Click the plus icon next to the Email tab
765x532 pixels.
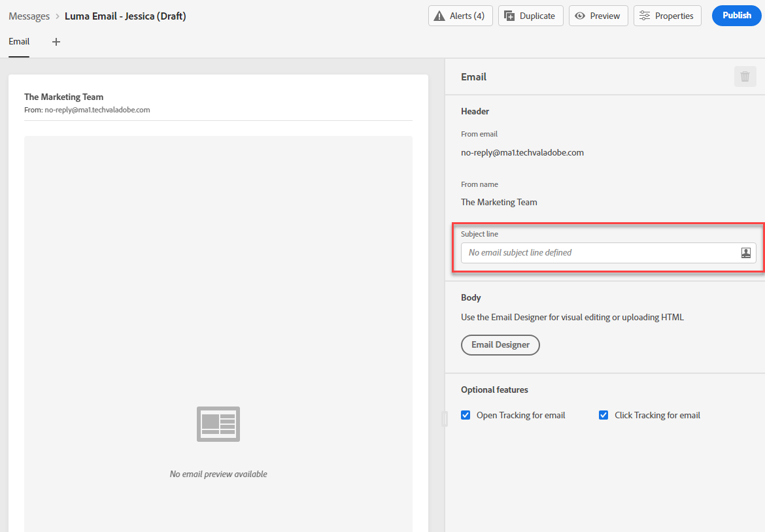coord(56,42)
